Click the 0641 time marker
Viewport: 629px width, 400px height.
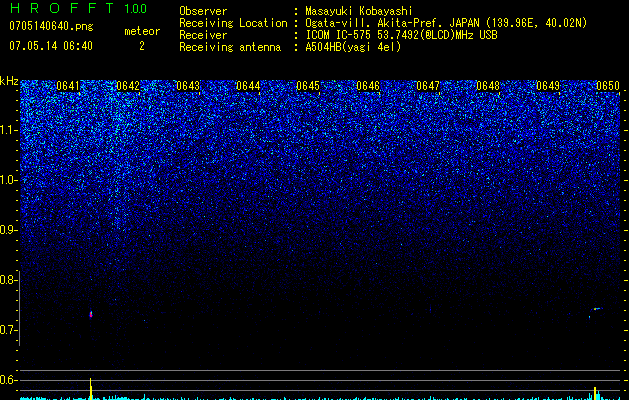tap(68, 86)
